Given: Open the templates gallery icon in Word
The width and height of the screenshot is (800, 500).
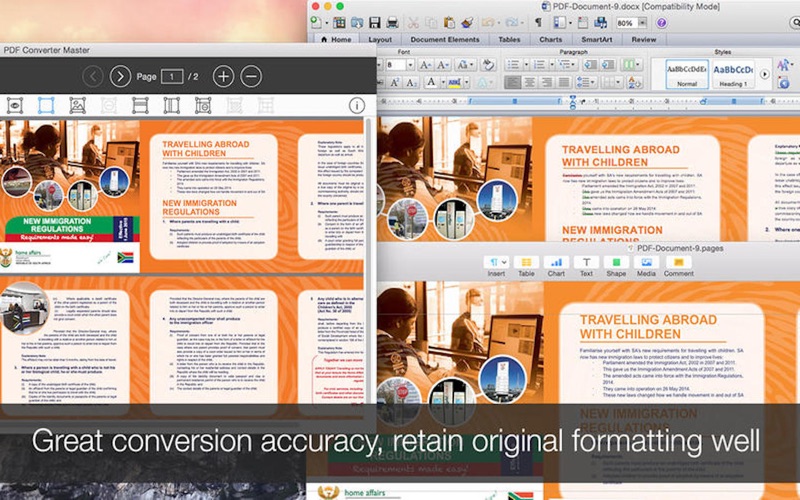Looking at the screenshot, I should 339,22.
